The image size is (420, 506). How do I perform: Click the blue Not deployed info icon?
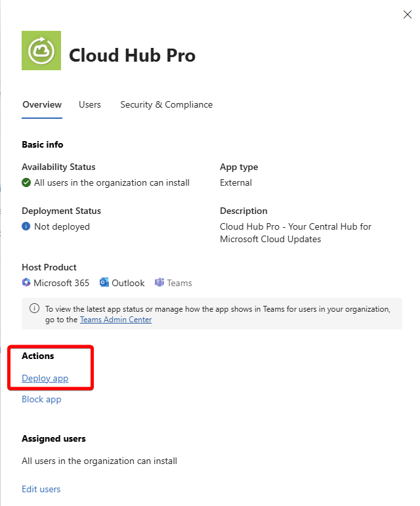pyautogui.click(x=26, y=226)
